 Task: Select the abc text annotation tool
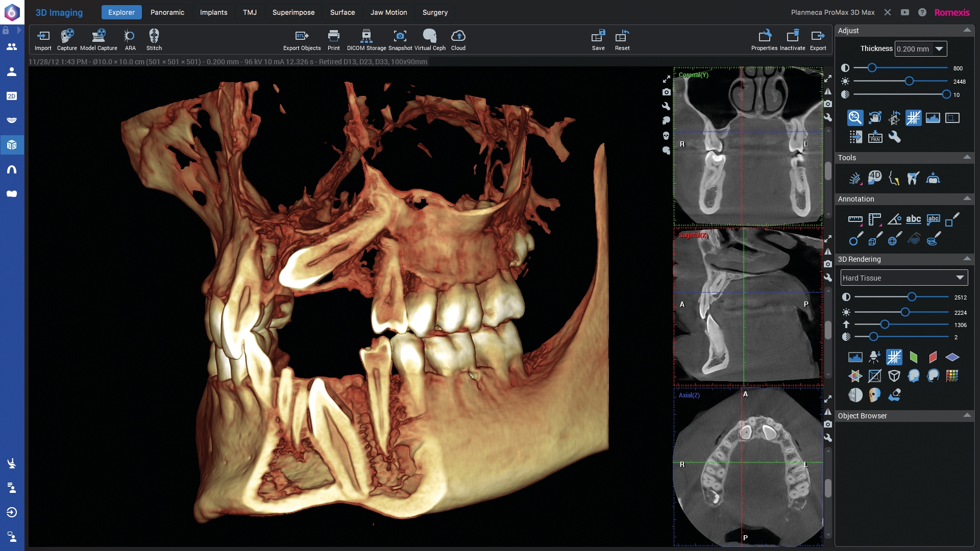pos(914,219)
